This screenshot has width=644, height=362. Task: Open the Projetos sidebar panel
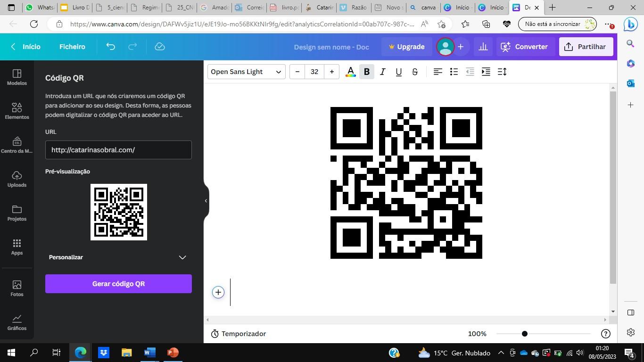[17, 213]
